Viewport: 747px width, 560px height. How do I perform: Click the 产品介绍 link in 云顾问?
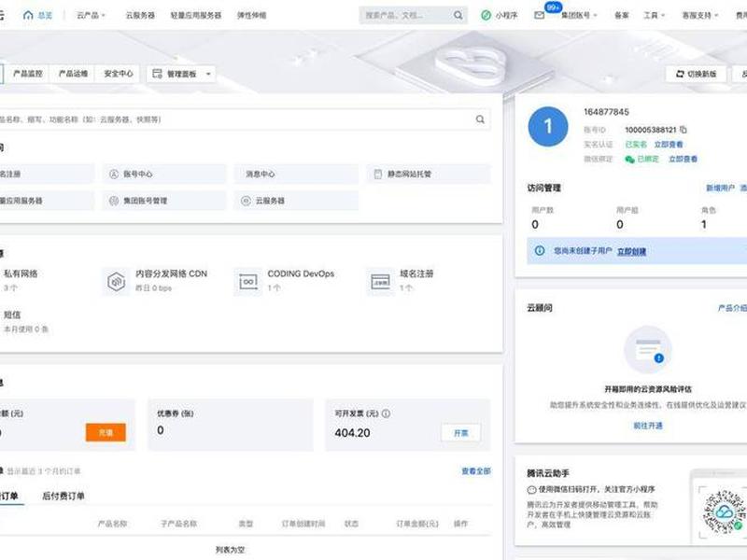coord(732,308)
